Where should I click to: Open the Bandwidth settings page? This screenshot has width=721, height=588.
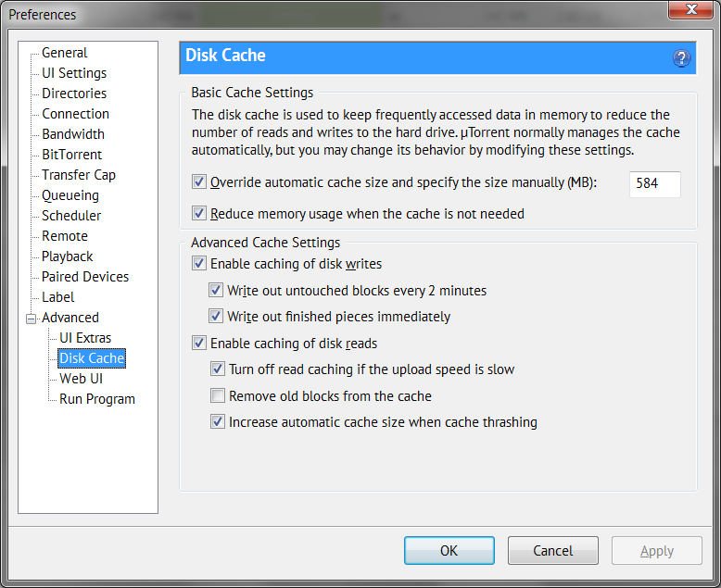point(73,134)
